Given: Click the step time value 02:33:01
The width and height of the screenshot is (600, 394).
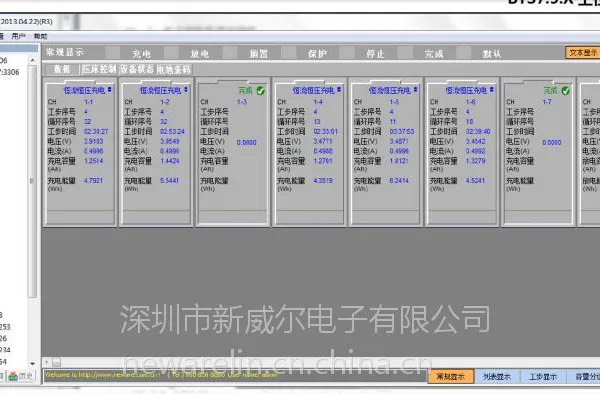Looking at the screenshot, I should pyautogui.click(x=326, y=131).
